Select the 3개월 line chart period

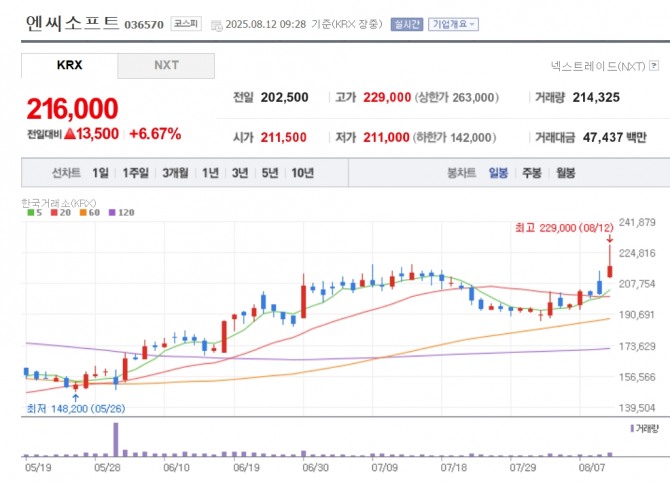(x=175, y=173)
